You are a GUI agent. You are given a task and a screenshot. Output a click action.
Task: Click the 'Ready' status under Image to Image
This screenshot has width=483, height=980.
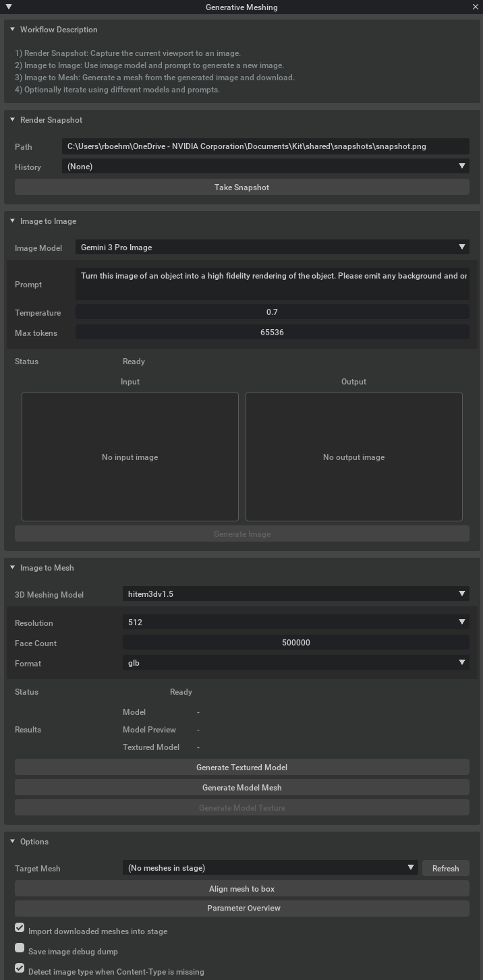pos(134,362)
